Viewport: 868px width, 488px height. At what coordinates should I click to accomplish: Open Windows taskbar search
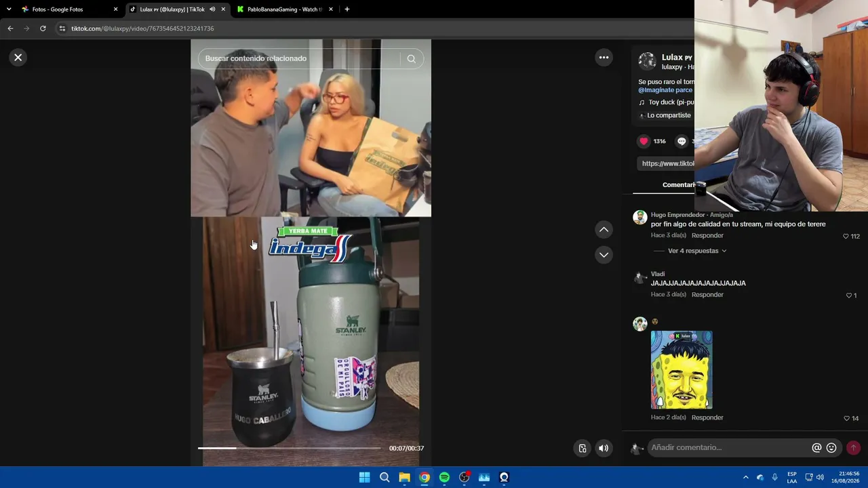click(384, 477)
